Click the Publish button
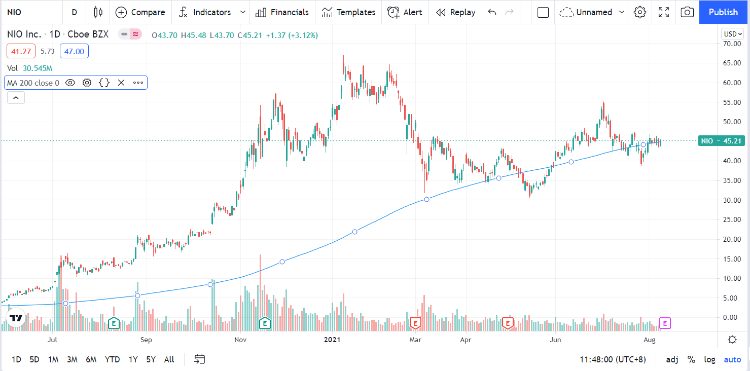The width and height of the screenshot is (750, 371). [x=723, y=12]
